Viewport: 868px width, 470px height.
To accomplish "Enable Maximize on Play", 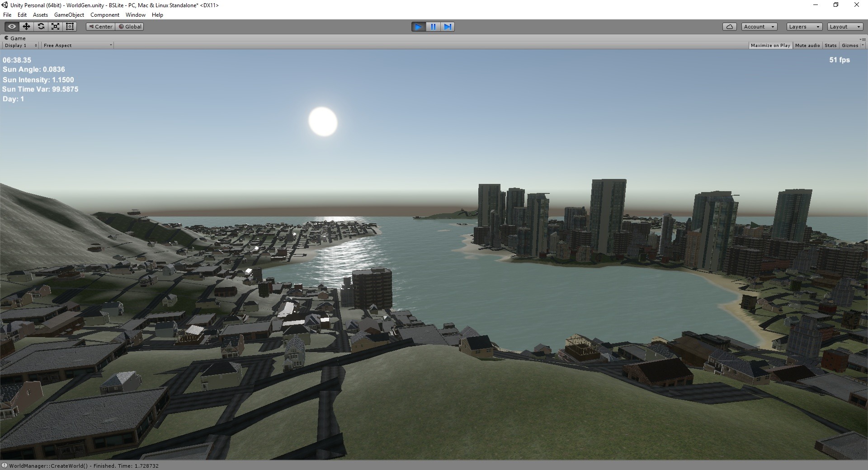I will click(x=770, y=46).
